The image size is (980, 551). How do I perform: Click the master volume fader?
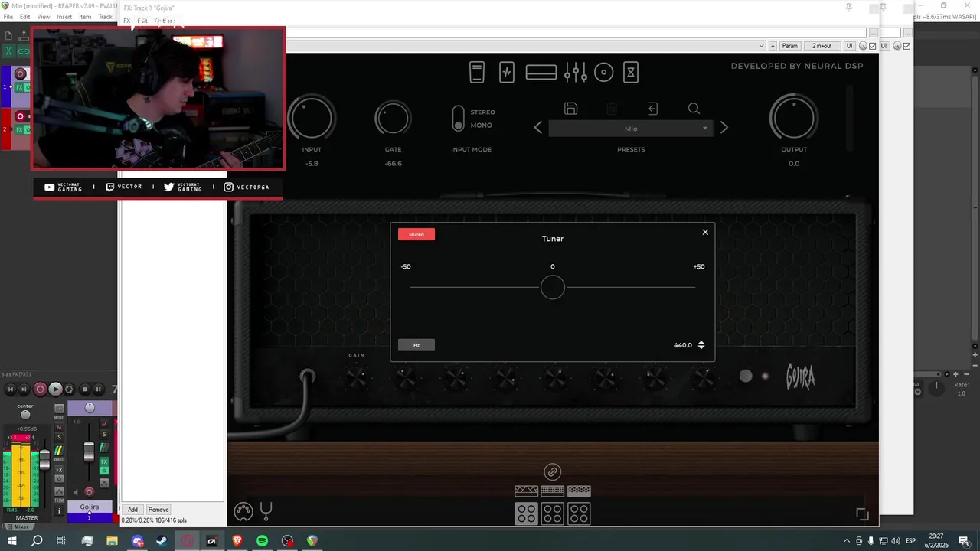pyautogui.click(x=44, y=460)
